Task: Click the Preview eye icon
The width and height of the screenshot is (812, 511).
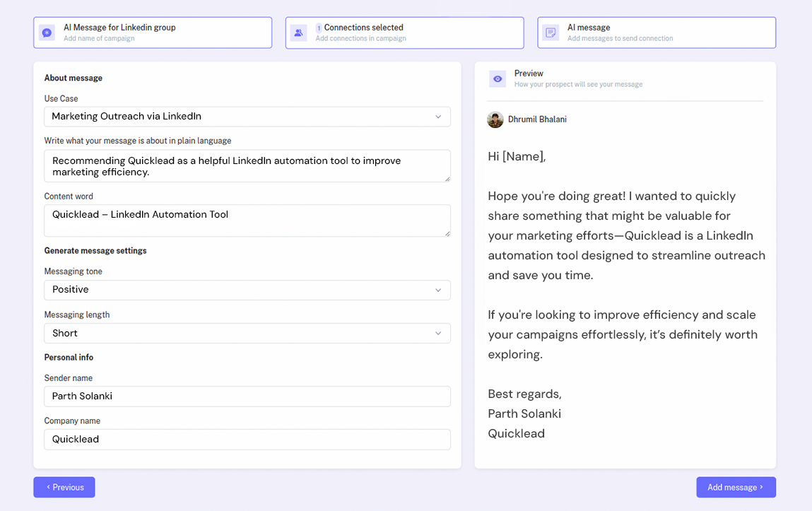Action: coord(498,78)
